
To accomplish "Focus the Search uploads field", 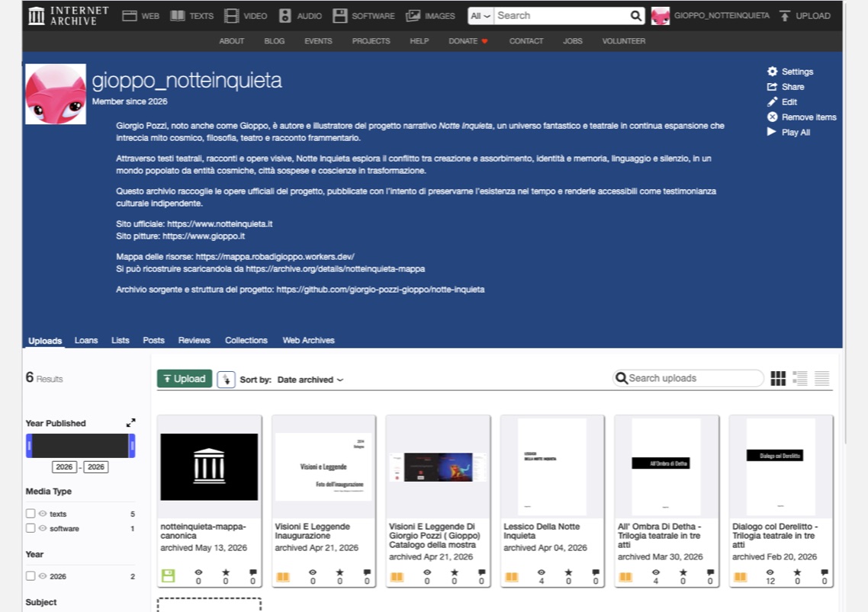I will pyautogui.click(x=688, y=379).
